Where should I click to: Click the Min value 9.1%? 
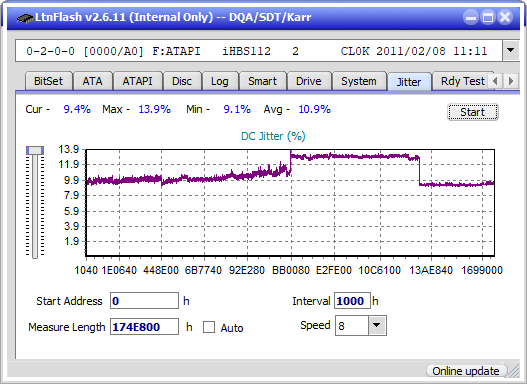pyautogui.click(x=237, y=109)
